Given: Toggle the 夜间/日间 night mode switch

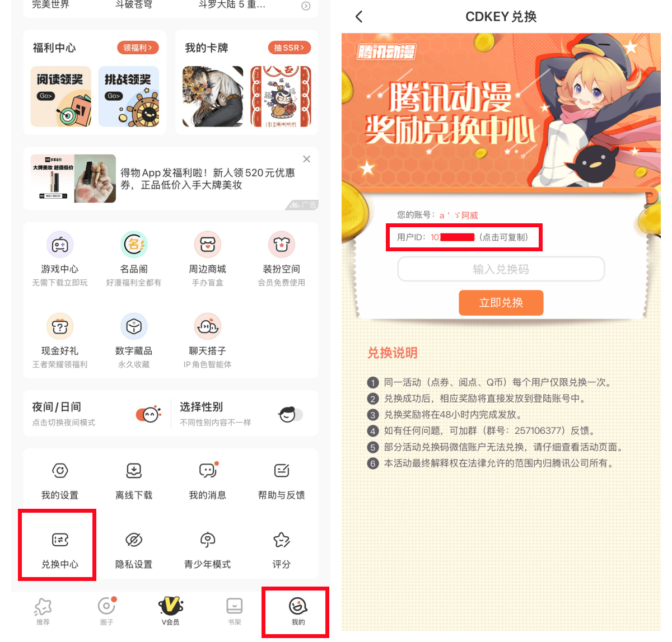Looking at the screenshot, I should [148, 414].
